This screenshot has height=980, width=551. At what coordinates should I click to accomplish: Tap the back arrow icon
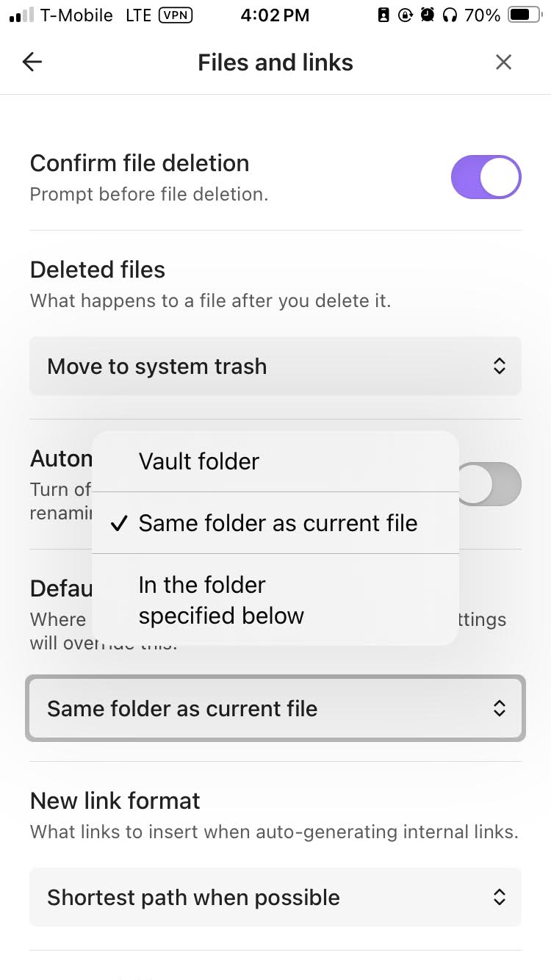click(32, 62)
